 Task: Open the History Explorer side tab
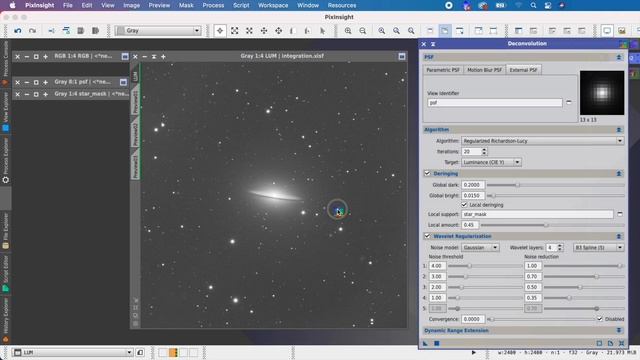coord(5,319)
